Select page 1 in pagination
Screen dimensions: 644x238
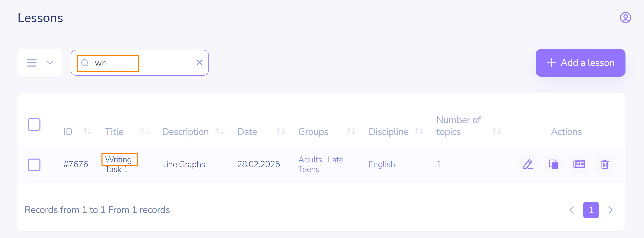(591, 210)
